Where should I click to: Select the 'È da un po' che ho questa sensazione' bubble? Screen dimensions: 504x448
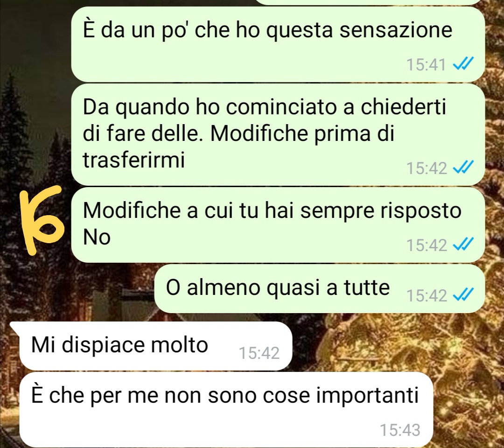(x=278, y=44)
